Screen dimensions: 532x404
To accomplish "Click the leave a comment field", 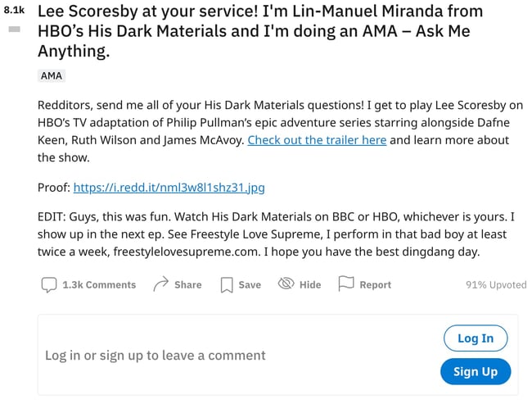I will tap(156, 356).
